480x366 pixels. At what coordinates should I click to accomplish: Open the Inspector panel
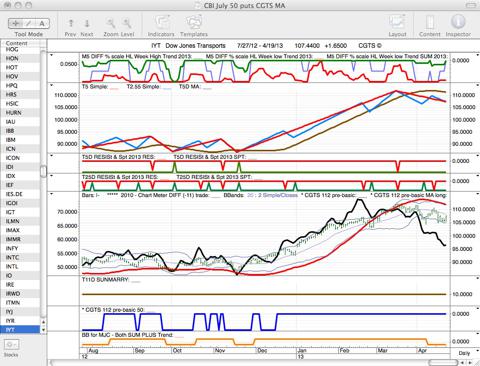(458, 26)
